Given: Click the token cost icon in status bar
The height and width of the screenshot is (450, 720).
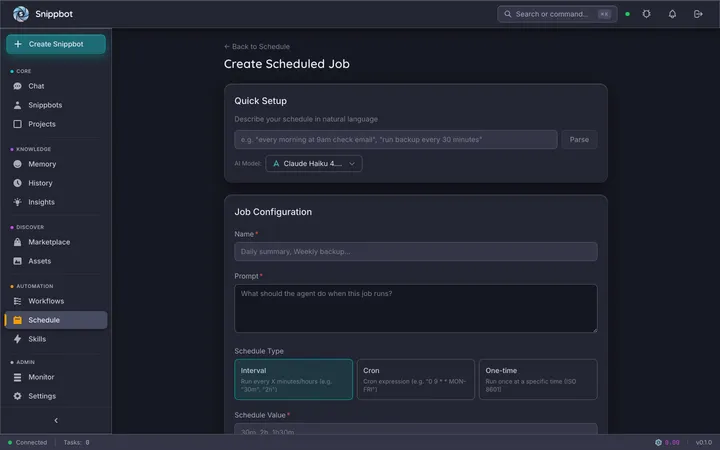Looking at the screenshot, I should (658, 442).
